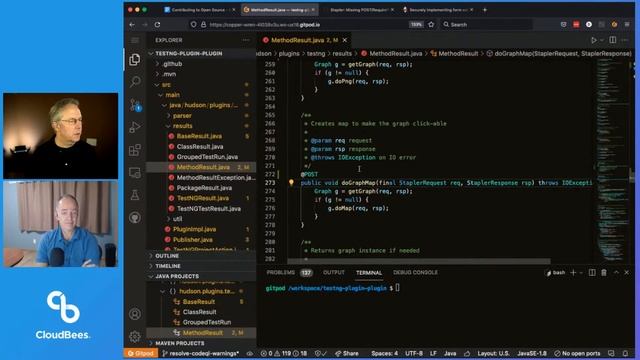Screen dimensions: 640x360
Task: Open the Extensions view
Action: pyautogui.click(x=135, y=150)
